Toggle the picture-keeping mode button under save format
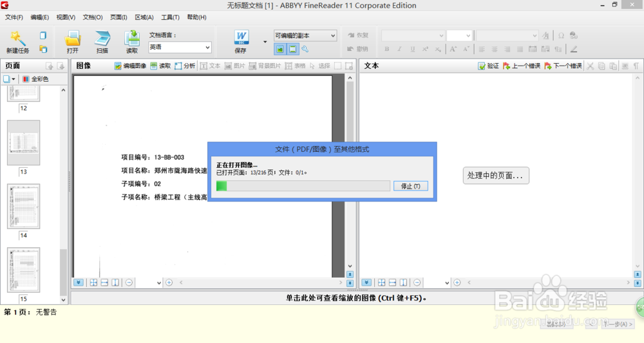This screenshot has height=343, width=644. coord(279,50)
